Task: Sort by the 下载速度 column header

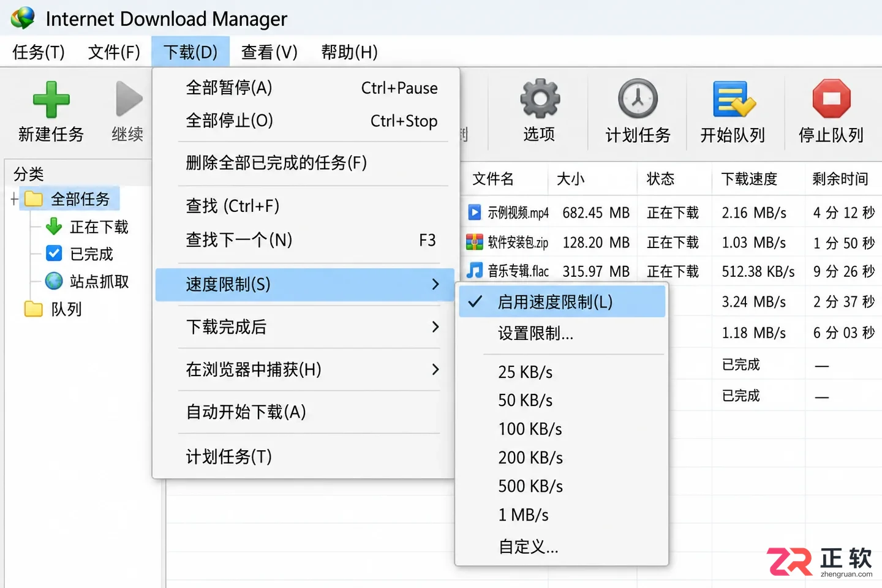Action: pos(749,179)
